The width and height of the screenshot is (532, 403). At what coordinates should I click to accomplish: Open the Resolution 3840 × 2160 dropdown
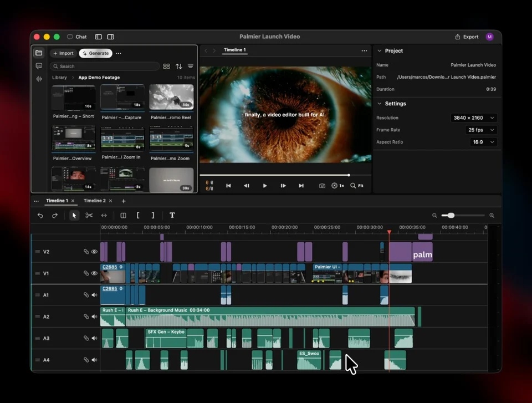coord(474,118)
